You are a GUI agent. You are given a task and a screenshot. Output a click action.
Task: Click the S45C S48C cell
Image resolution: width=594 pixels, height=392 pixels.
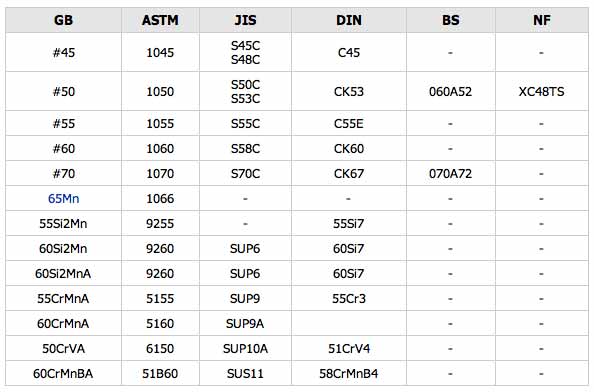pos(245,52)
